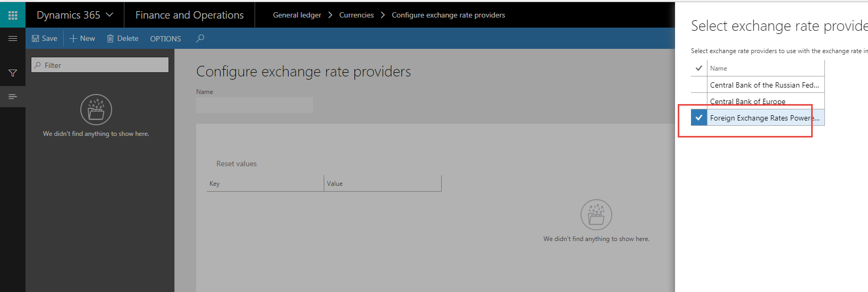Toggle the select-all checkmark column header
The height and width of the screenshot is (292, 868).
pos(698,68)
